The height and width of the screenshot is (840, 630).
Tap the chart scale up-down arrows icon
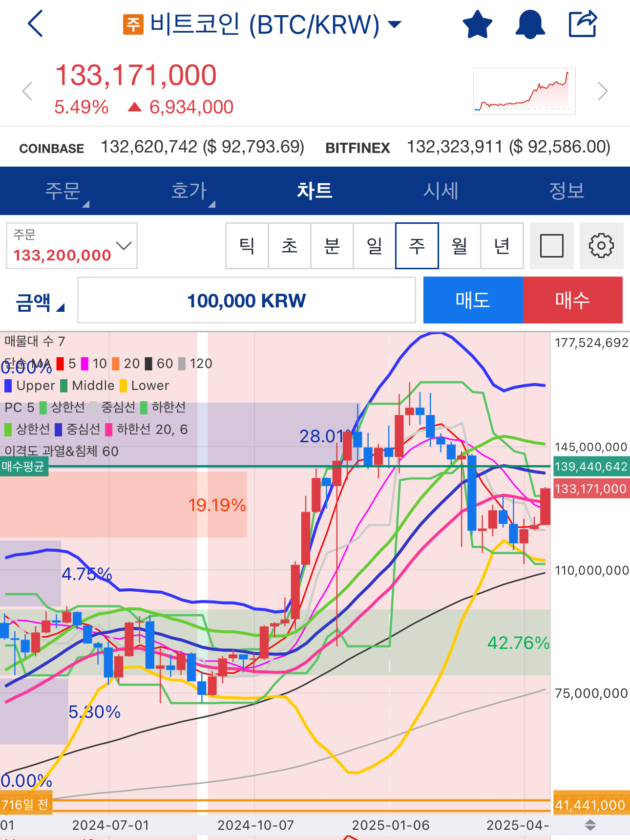coord(590,825)
